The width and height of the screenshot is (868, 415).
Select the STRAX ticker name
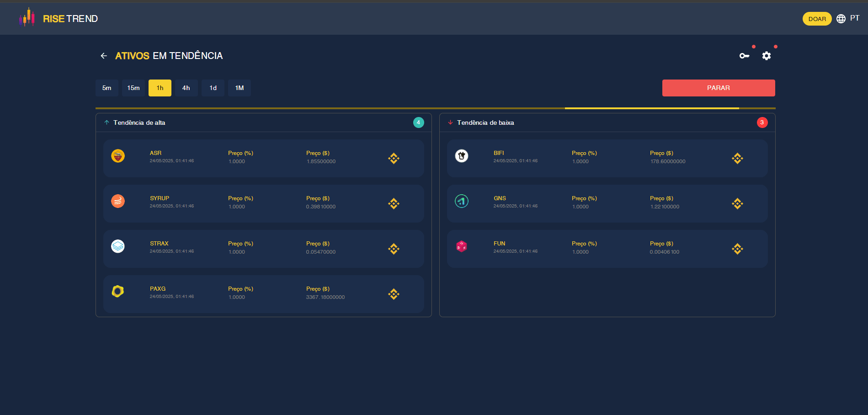click(x=159, y=244)
